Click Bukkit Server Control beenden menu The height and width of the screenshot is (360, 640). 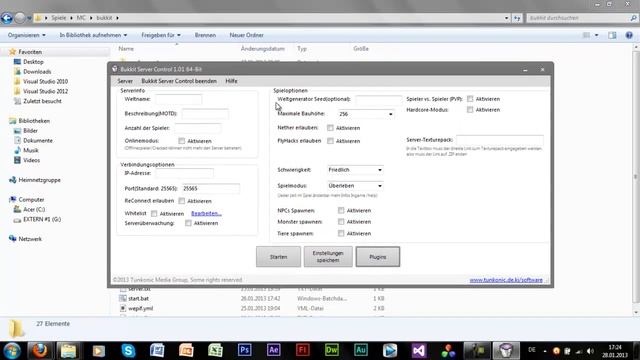[179, 81]
